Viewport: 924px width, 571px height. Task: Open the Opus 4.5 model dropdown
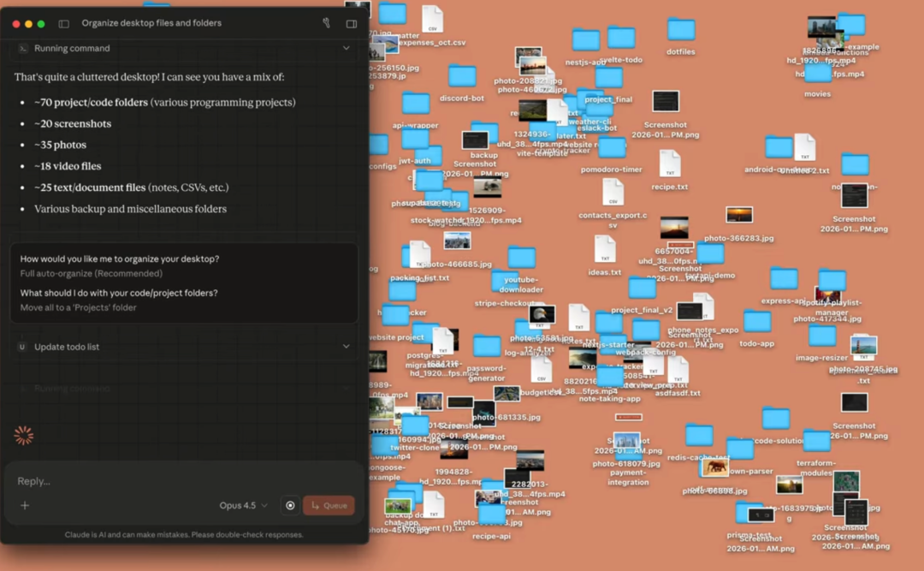coord(243,506)
